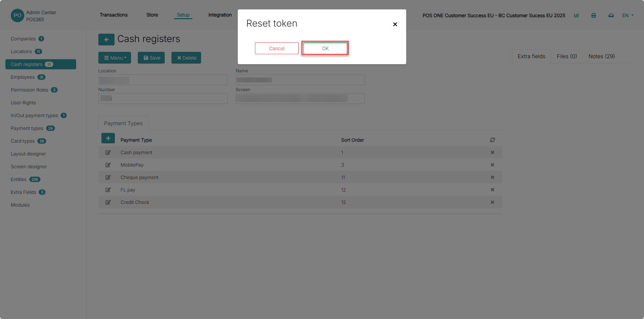Select the Credit Check text
The height and width of the screenshot is (319, 644).
[135, 202]
